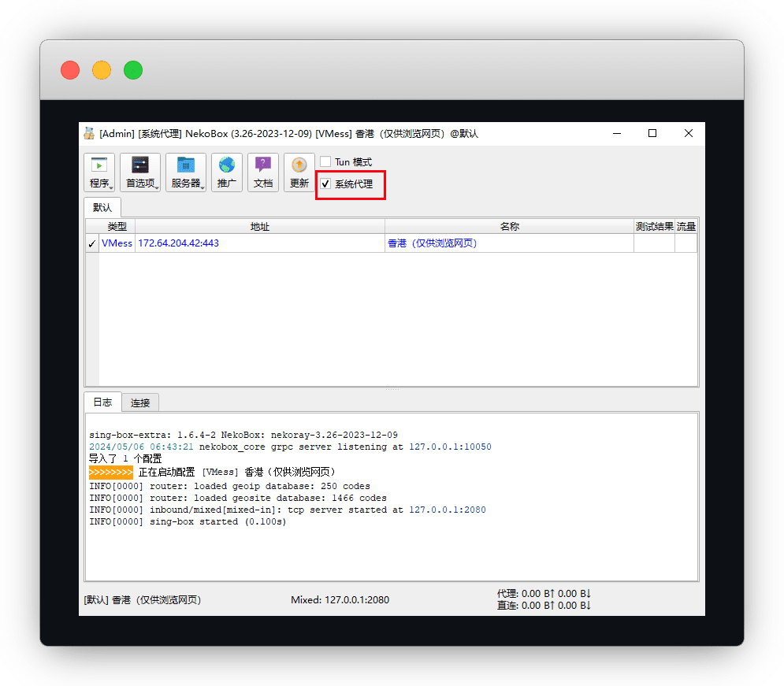Uncheck the 系统代理 system proxy checkbox
The height and width of the screenshot is (686, 784).
(325, 184)
